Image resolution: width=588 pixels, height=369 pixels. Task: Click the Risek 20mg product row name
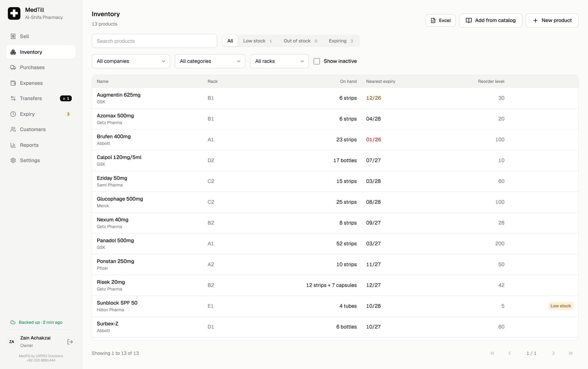point(111,282)
